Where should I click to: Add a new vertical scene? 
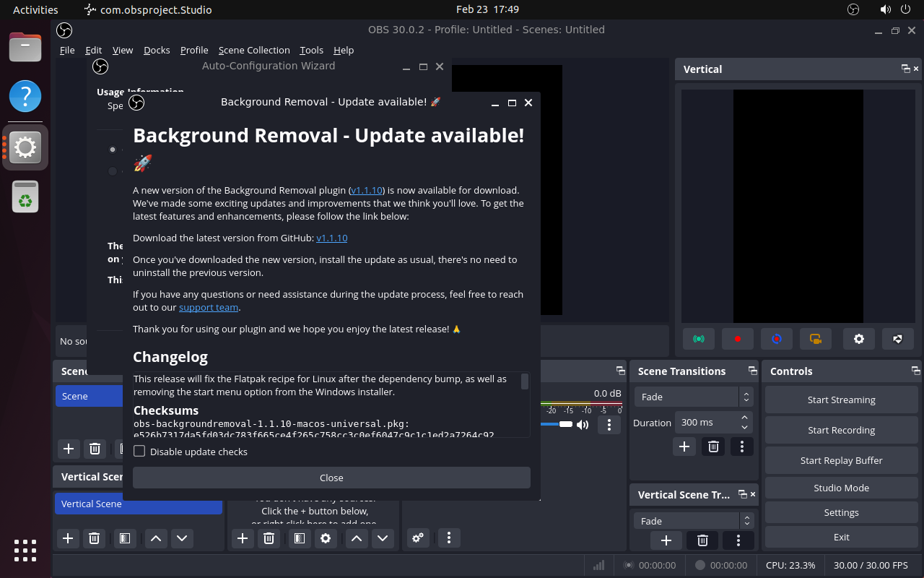click(68, 538)
